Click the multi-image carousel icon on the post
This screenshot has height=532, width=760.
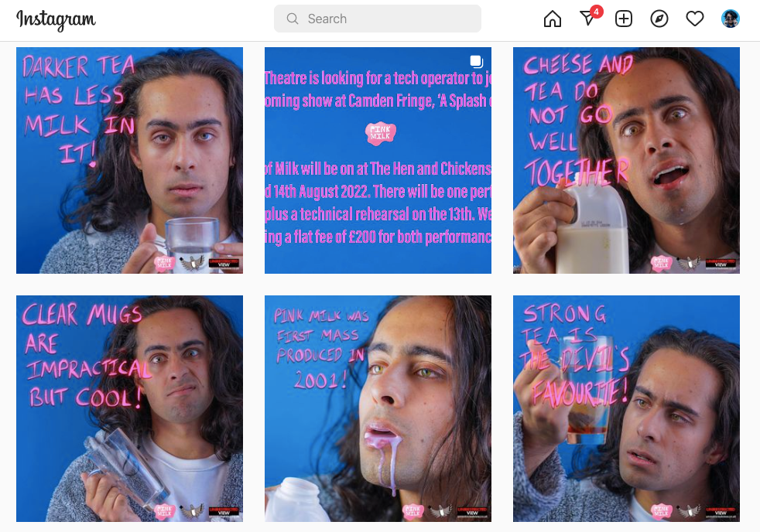[x=477, y=62]
